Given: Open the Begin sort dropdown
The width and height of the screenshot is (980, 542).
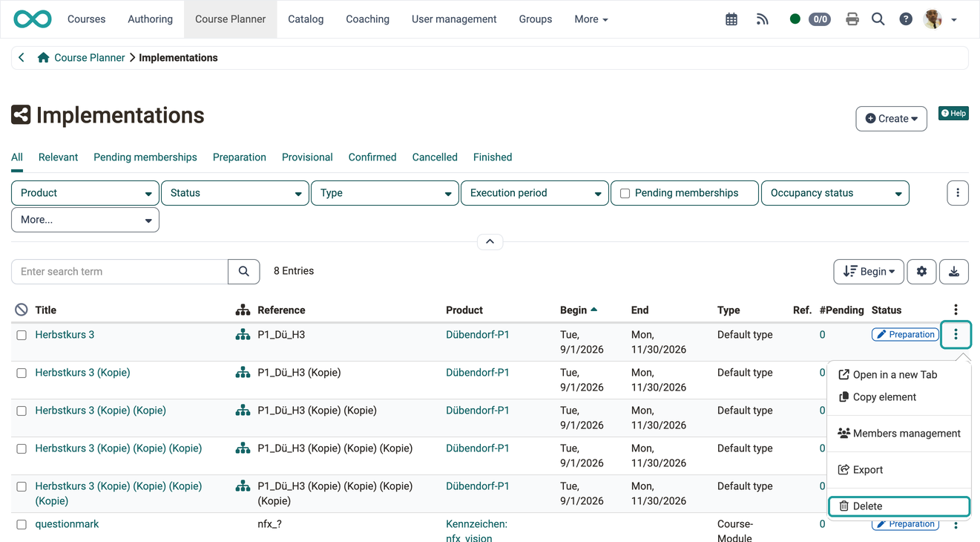Looking at the screenshot, I should coord(869,272).
